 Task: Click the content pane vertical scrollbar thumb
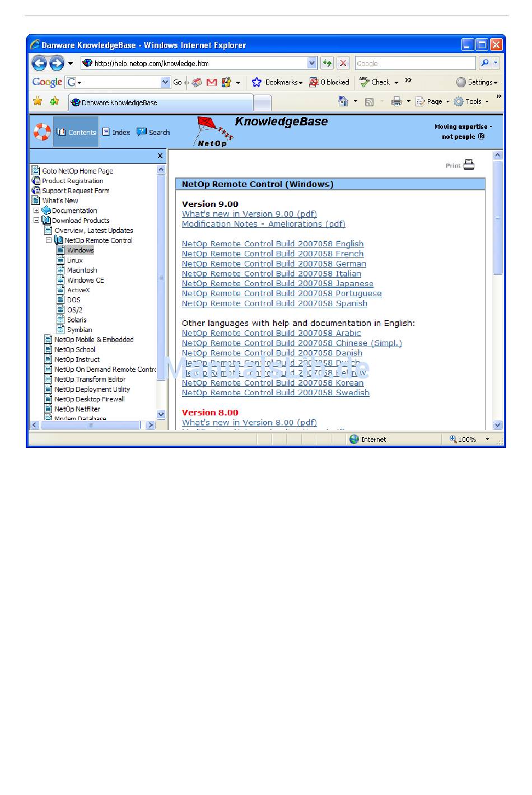click(497, 218)
